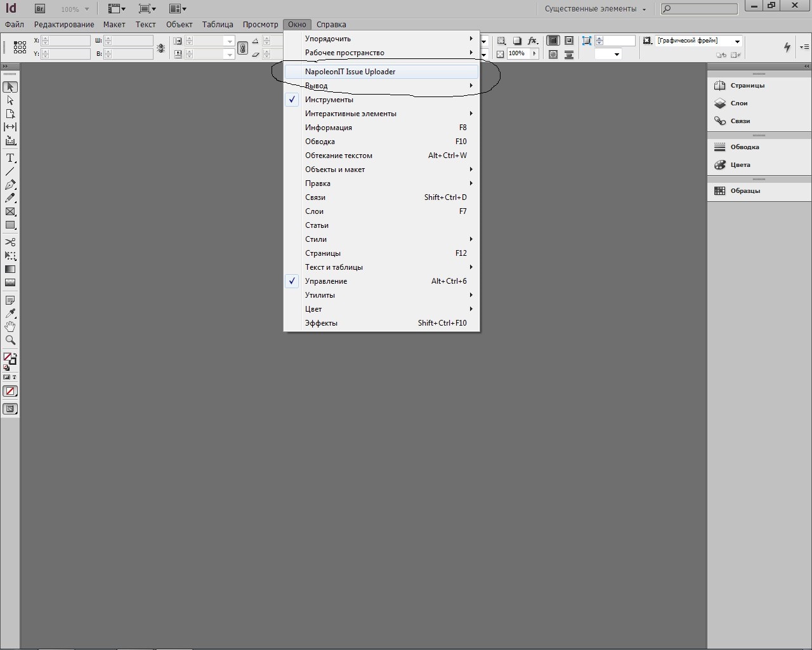Viewport: 812px width, 650px height.
Task: Select the Scissors tool
Action: pos(10,242)
